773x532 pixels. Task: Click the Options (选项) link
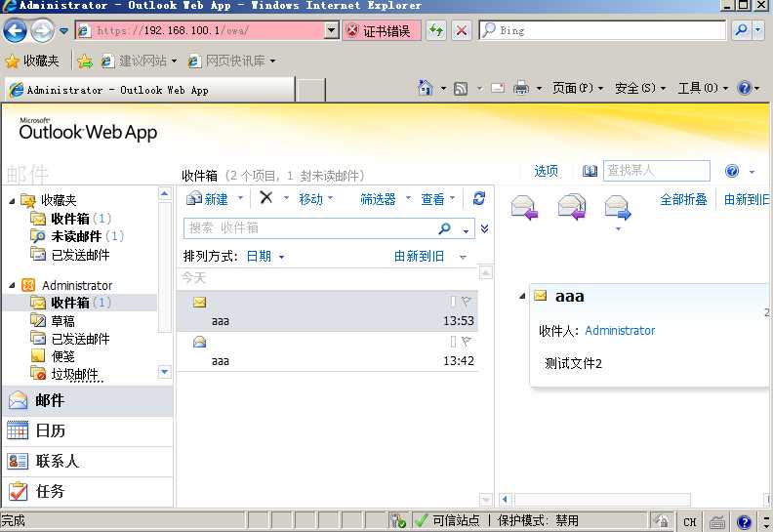pyautogui.click(x=546, y=171)
